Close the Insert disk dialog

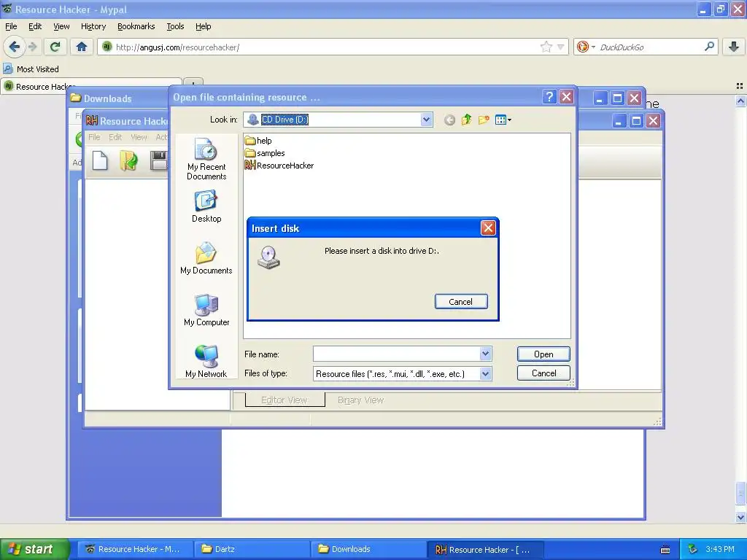click(x=488, y=227)
